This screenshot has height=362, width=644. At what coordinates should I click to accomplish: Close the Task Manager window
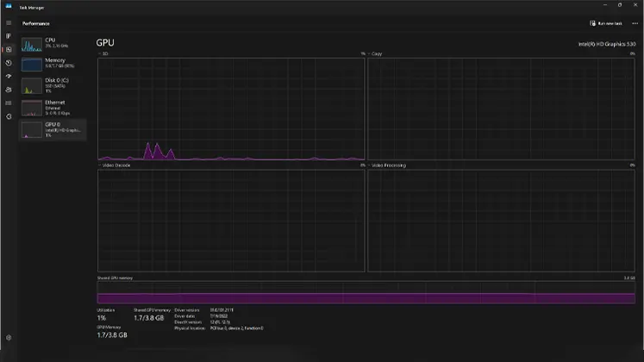(635, 5)
